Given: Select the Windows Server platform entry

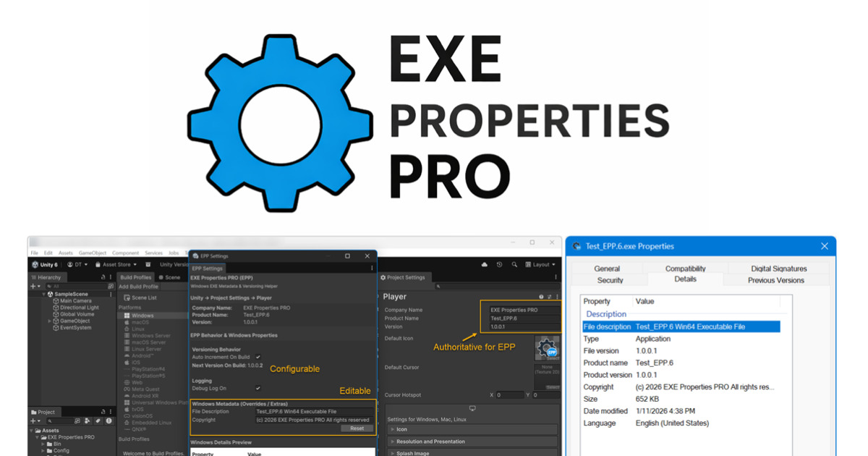Looking at the screenshot, I should click(147, 336).
